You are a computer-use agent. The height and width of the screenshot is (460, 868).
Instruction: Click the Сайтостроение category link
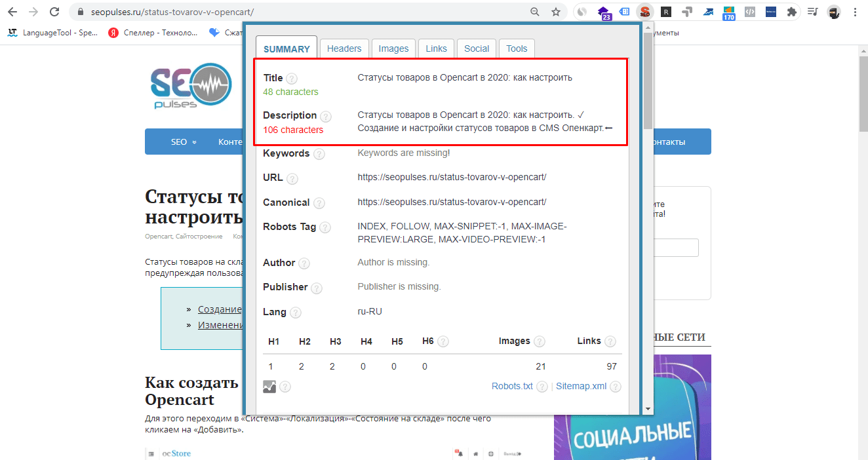pyautogui.click(x=199, y=236)
